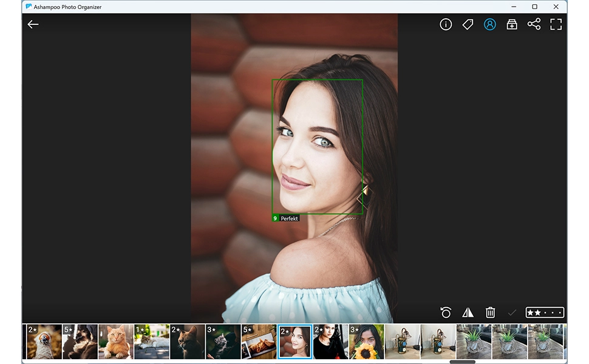589x364 pixels.
Task: Rotate the photo counterclockwise
Action: pos(446,311)
